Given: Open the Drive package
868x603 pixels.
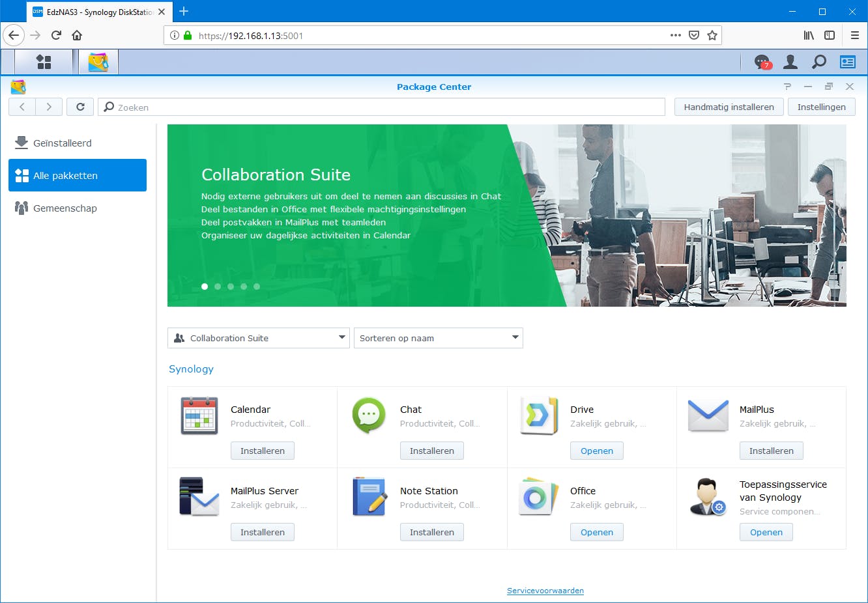Looking at the screenshot, I should pos(597,451).
